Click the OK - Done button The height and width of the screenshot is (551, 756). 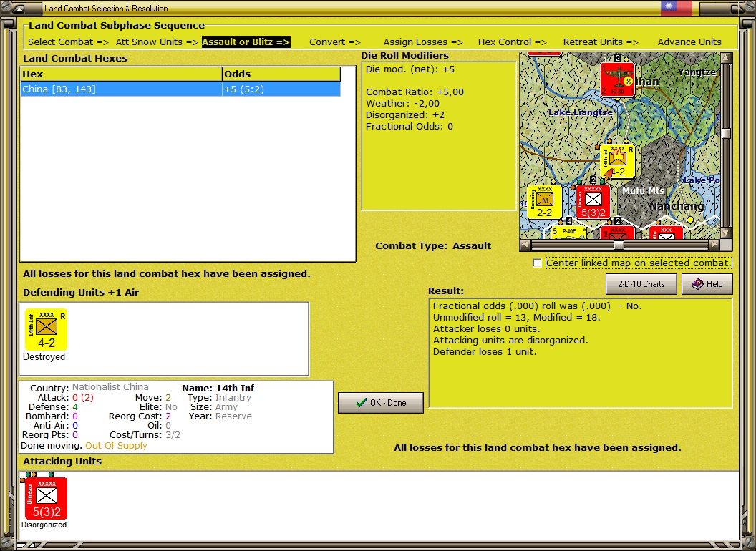[380, 403]
